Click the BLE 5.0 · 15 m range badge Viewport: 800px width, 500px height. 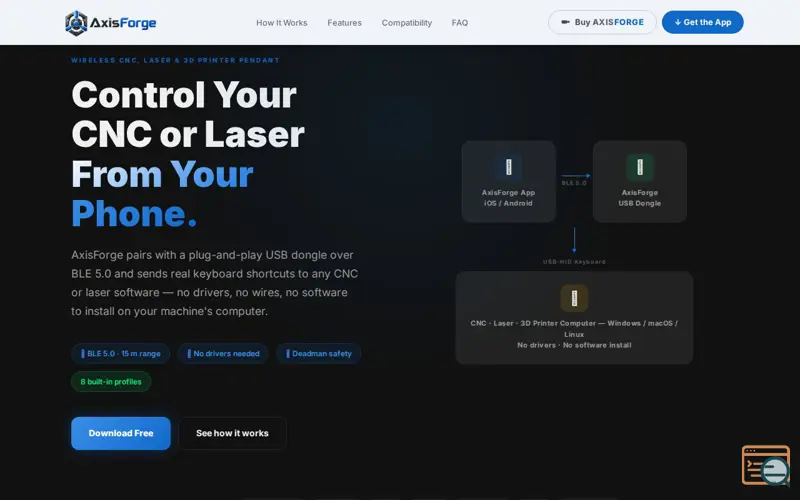pyautogui.click(x=120, y=354)
